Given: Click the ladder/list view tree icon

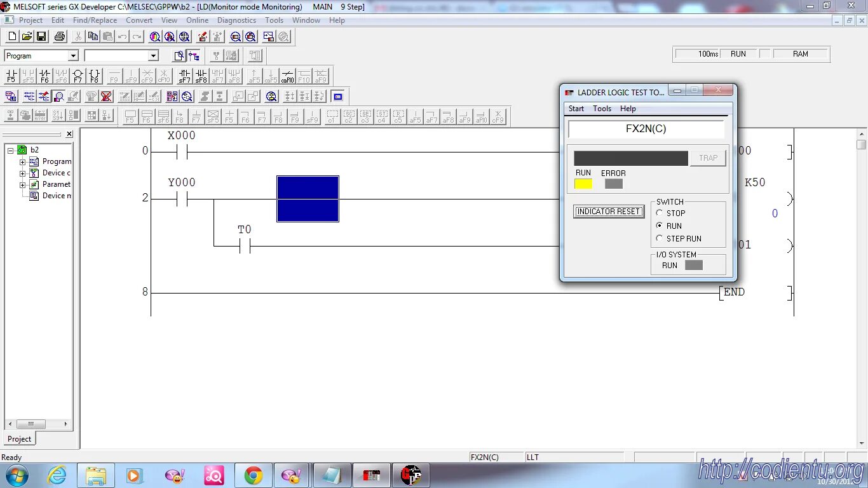Looking at the screenshot, I should coord(194,56).
